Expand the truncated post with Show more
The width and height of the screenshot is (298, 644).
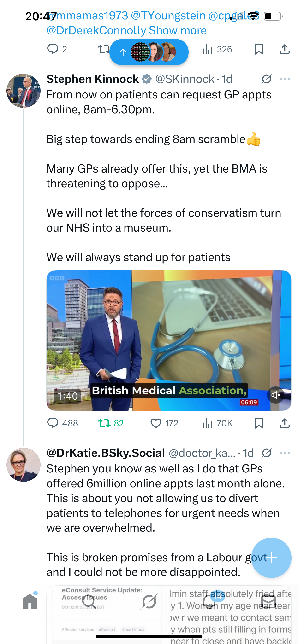tap(178, 30)
